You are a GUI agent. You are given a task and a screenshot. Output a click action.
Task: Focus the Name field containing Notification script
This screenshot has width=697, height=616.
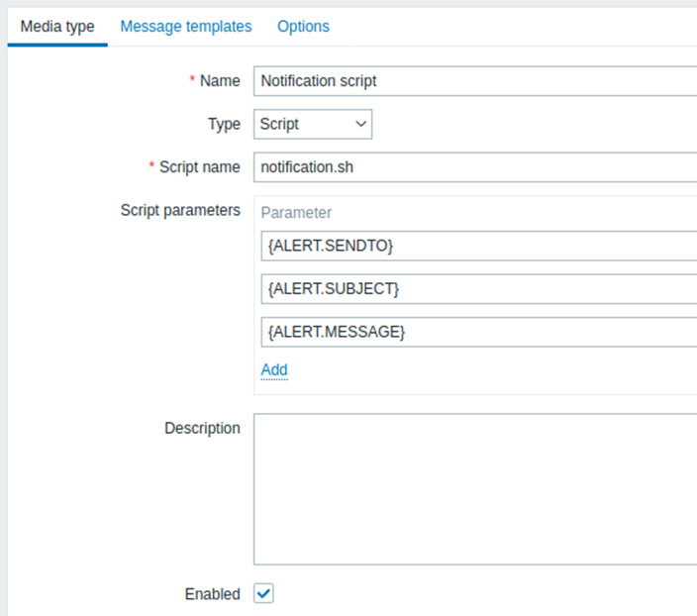pyautogui.click(x=475, y=81)
